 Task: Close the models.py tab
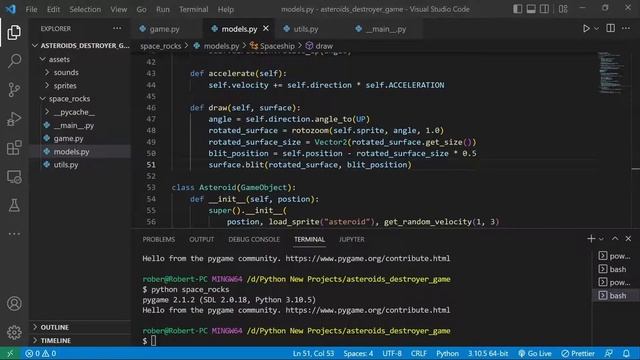tap(266, 28)
